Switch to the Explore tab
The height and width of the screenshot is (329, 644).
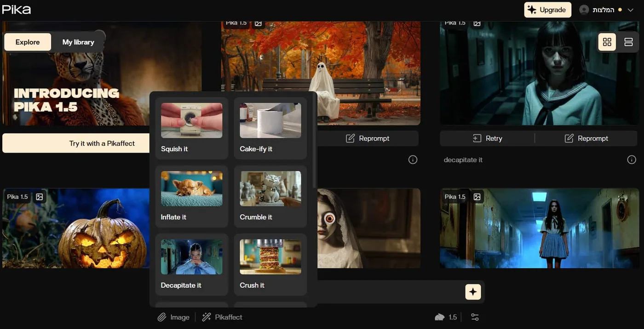(x=28, y=42)
